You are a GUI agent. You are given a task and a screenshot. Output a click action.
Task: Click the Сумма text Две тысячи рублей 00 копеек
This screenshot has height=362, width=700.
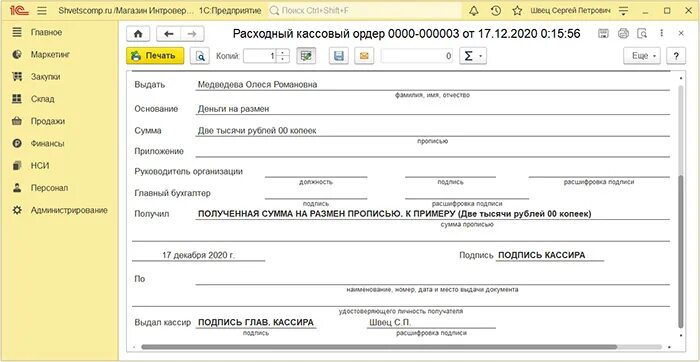click(257, 131)
